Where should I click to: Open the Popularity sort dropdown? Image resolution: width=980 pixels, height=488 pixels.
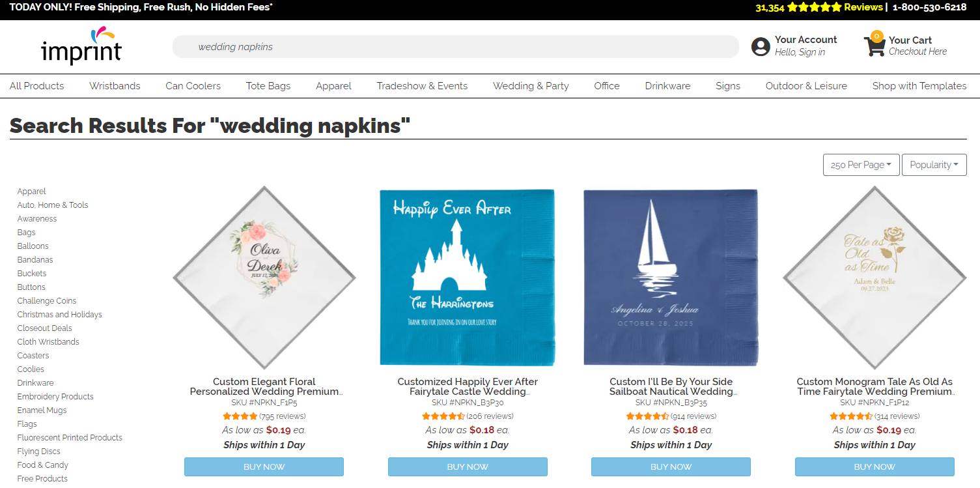pos(934,165)
